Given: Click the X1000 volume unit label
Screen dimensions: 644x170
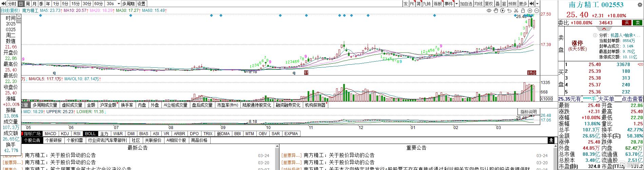Looking at the screenshot, I should coord(547,99).
